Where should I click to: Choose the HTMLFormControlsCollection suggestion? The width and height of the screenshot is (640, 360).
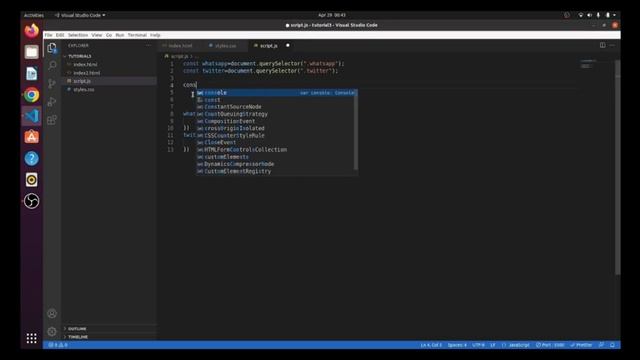pos(277,150)
